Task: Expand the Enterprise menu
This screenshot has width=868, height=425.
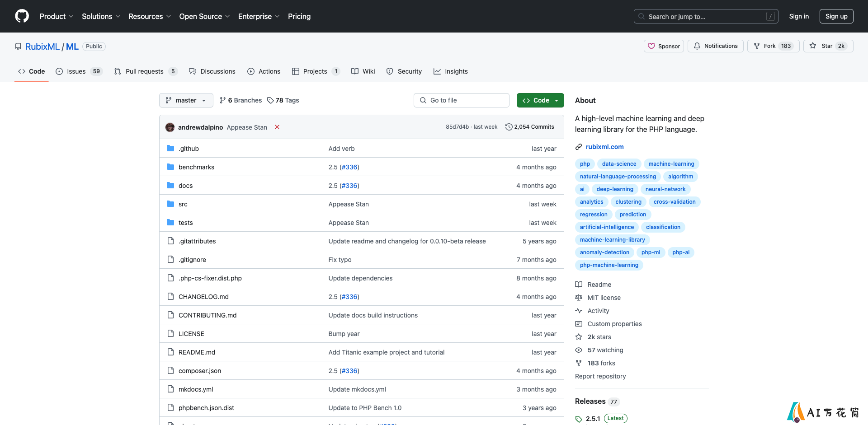Action: tap(259, 16)
